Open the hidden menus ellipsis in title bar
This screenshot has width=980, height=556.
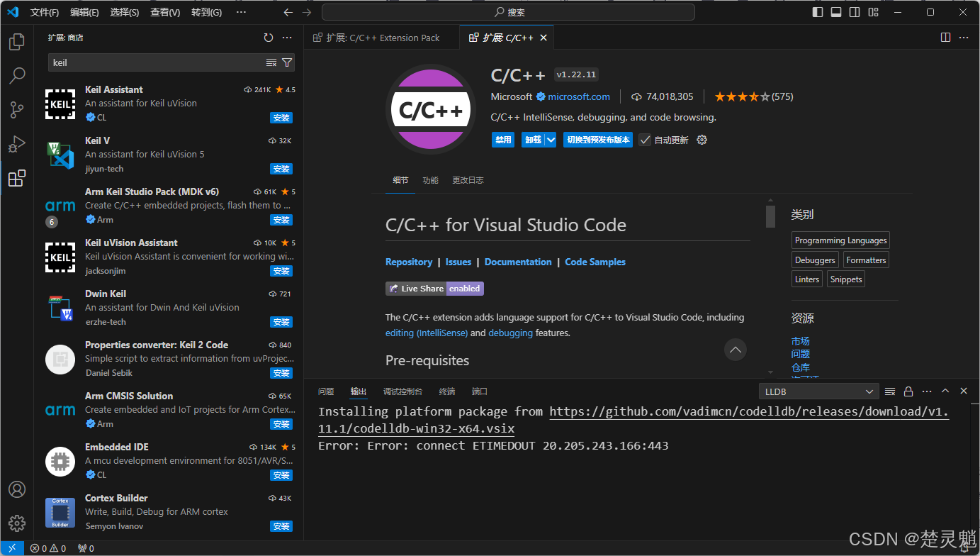tap(241, 12)
